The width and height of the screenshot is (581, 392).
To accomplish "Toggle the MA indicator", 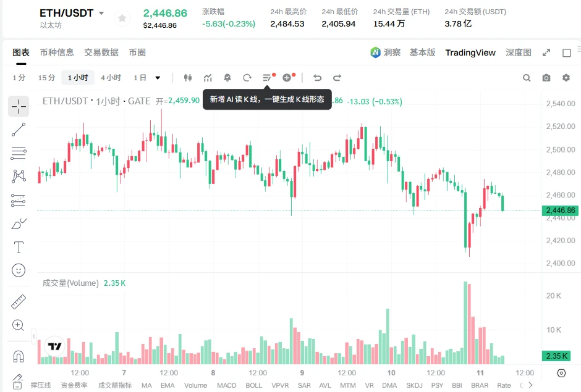I will 146,385.
